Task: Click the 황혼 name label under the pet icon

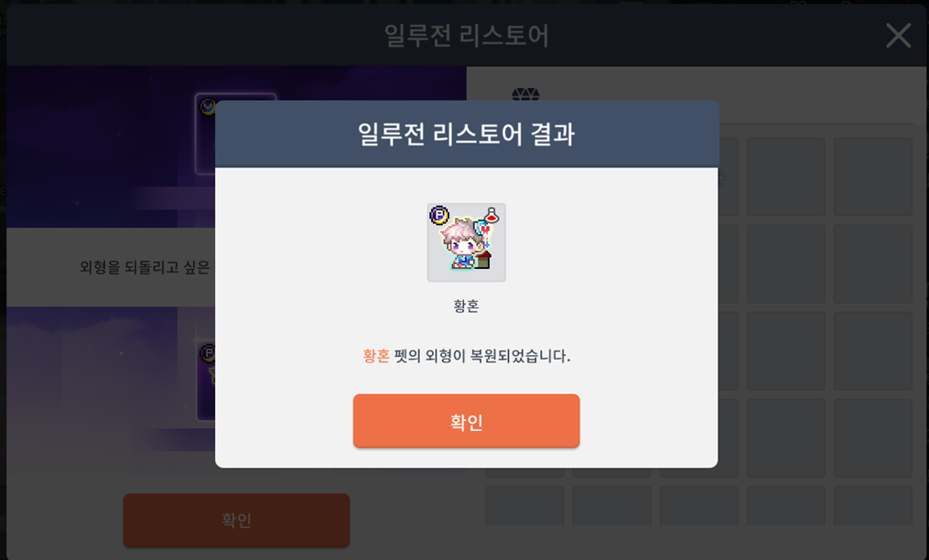Action: pyautogui.click(x=466, y=306)
